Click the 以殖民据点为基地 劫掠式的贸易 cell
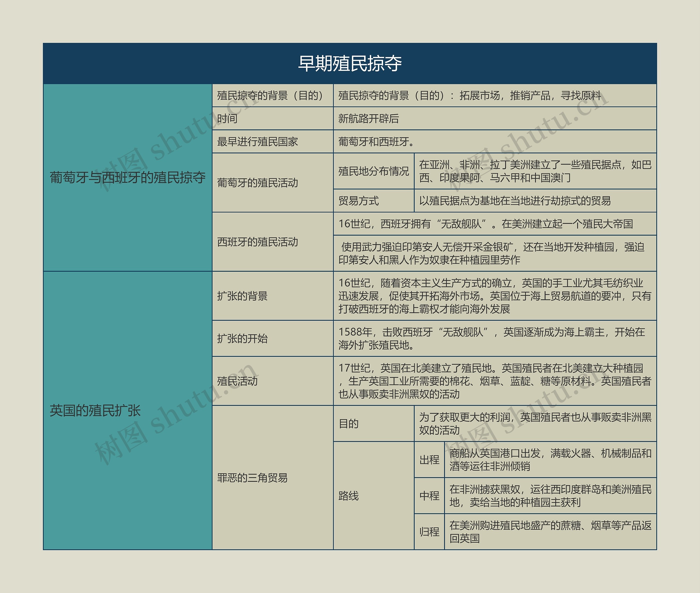This screenshot has height=593, width=700. point(536,201)
